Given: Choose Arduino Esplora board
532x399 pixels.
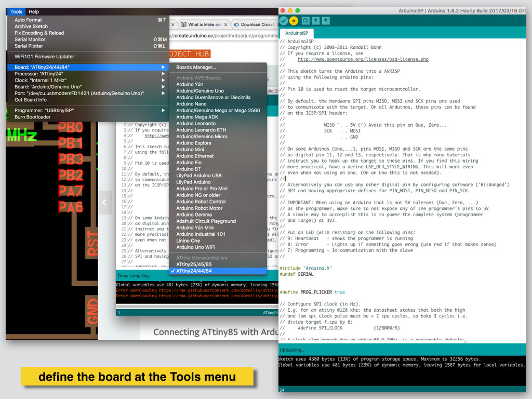Looking at the screenshot, I should pos(218,143).
